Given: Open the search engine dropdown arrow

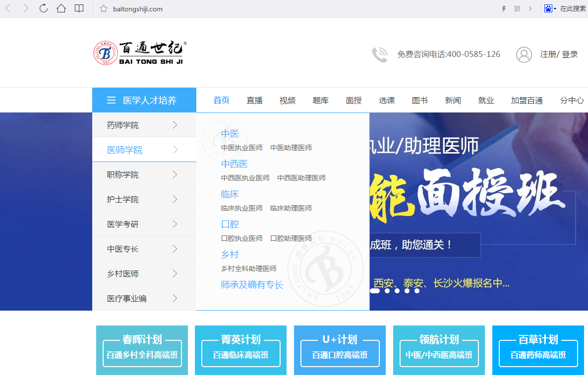Looking at the screenshot, I should (x=555, y=9).
